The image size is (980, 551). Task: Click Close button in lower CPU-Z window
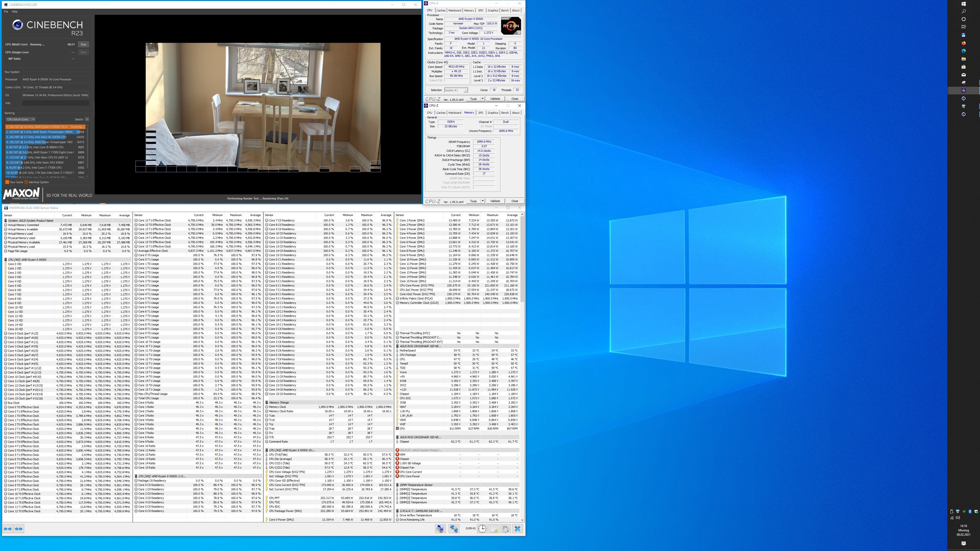515,201
